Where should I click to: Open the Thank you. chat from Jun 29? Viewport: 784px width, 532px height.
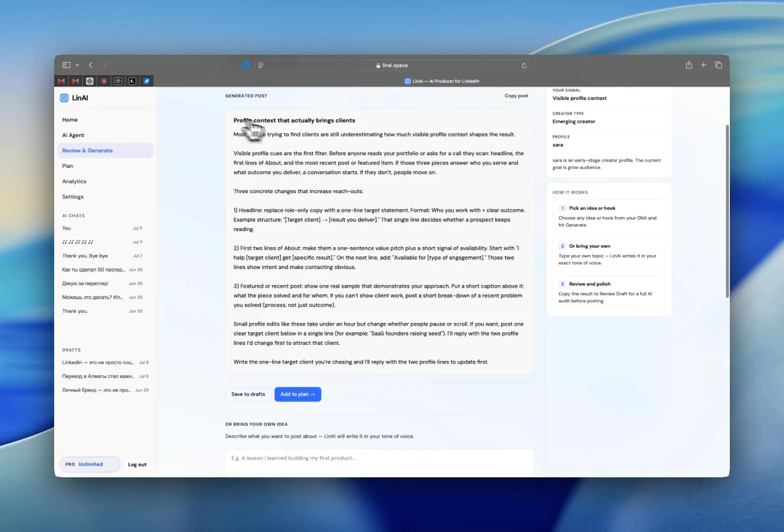tap(102, 311)
